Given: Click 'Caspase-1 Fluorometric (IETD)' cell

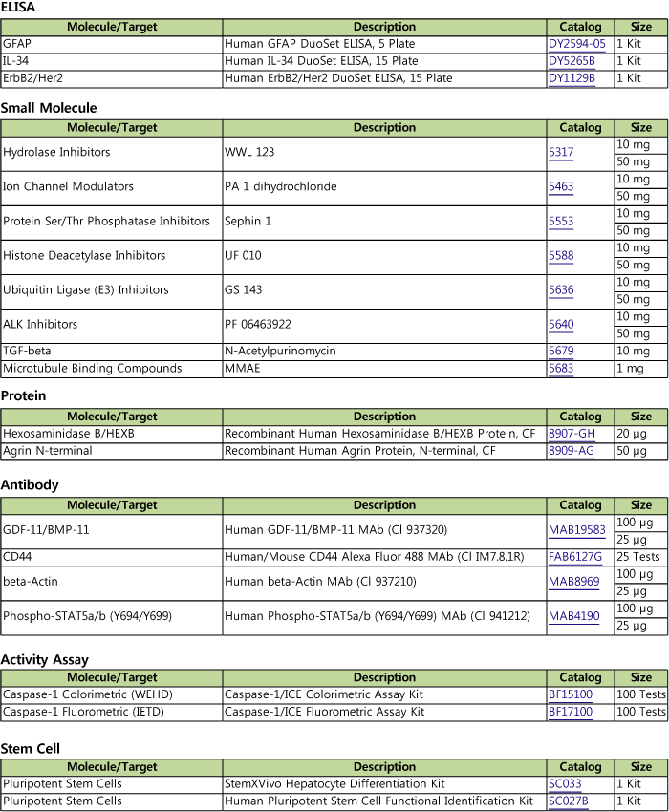Looking at the screenshot, I should click(112, 712).
